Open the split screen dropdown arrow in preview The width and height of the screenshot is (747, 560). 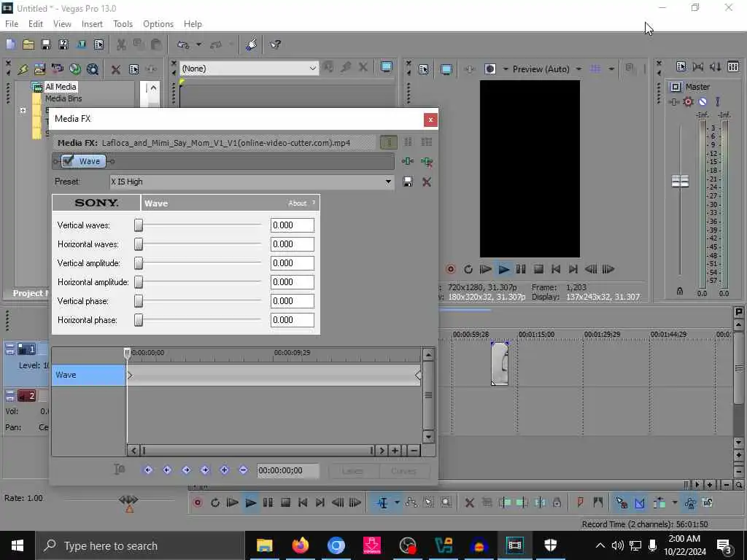tap(506, 69)
